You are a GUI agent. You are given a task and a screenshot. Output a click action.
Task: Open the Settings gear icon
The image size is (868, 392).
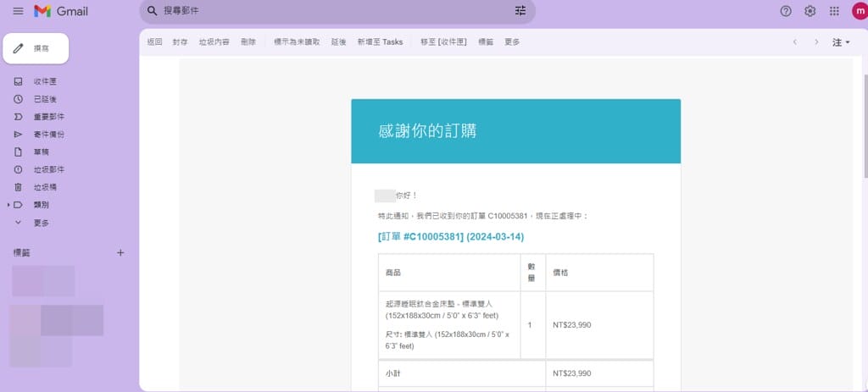point(810,11)
